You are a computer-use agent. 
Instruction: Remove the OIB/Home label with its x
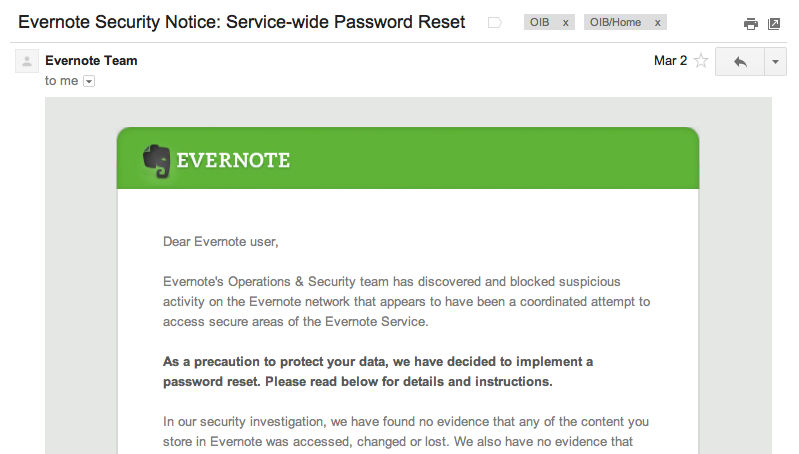(x=658, y=22)
